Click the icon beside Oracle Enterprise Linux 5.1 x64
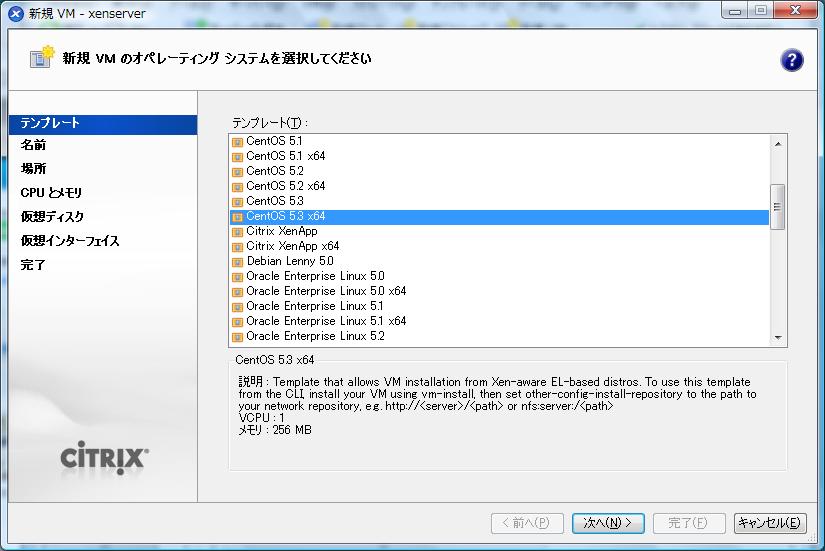This screenshot has width=825, height=551. [237, 322]
